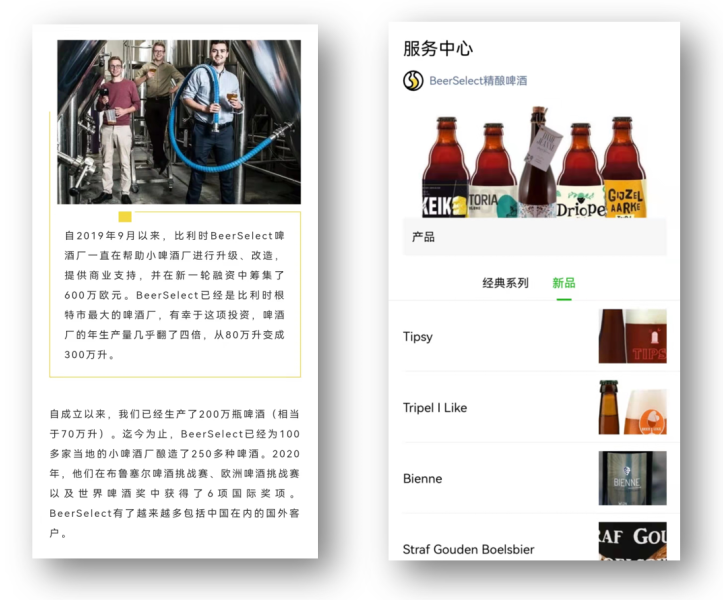723x600 pixels.
Task: Click the Gijzelaarke bottle in the banner
Action: click(x=624, y=170)
